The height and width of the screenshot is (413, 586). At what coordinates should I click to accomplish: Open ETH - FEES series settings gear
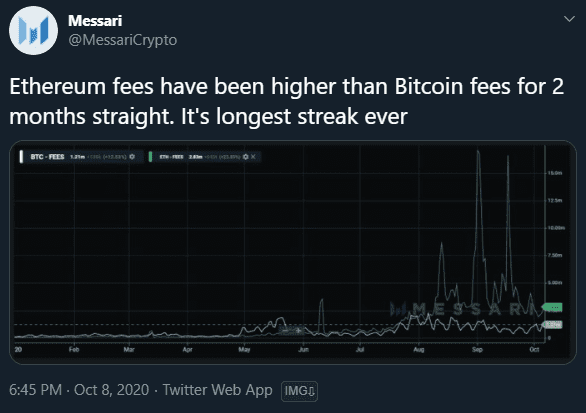coord(245,157)
